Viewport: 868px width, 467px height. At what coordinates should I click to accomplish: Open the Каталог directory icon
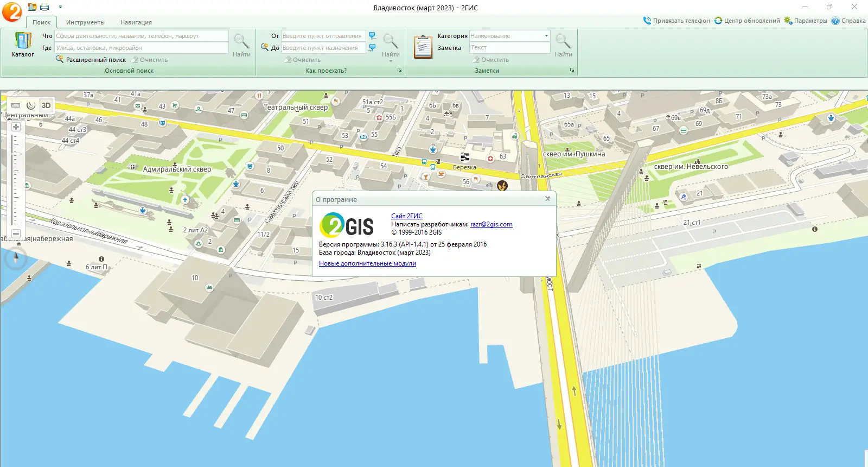click(x=23, y=45)
